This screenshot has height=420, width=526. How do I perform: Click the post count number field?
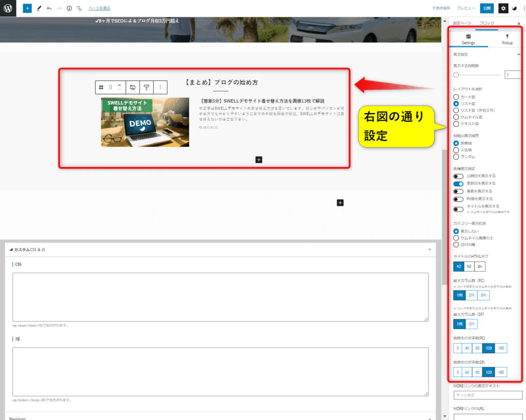513,75
